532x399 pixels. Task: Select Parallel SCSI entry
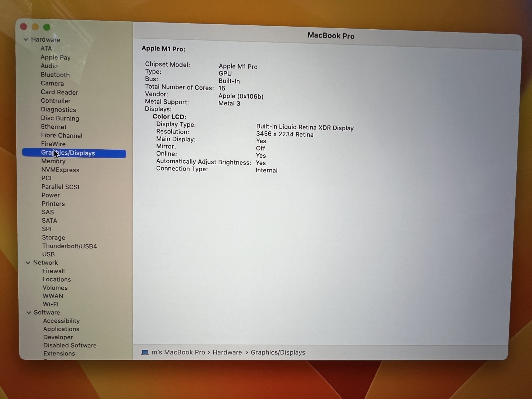point(61,187)
